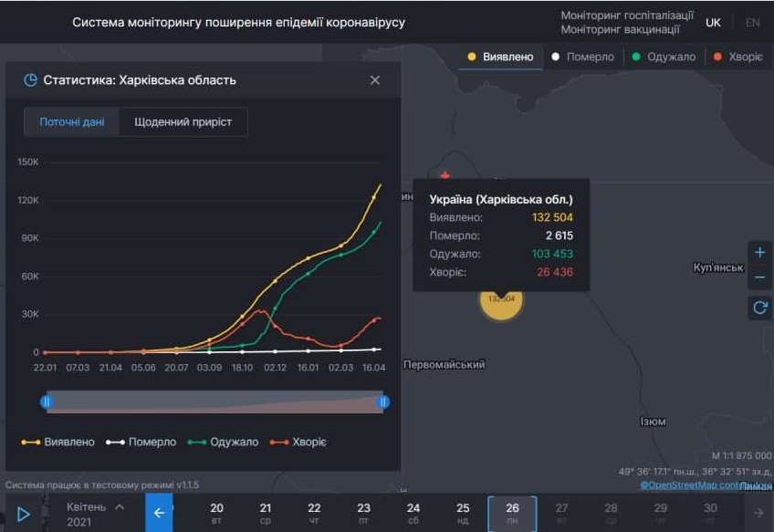Switch the interface language to EN
The height and width of the screenshot is (532, 774).
click(750, 20)
